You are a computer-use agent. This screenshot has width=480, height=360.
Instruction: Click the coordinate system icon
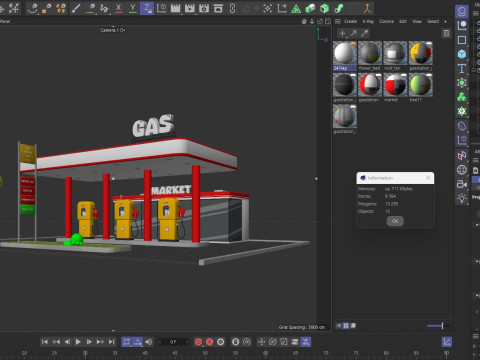pyautogui.click(x=161, y=8)
